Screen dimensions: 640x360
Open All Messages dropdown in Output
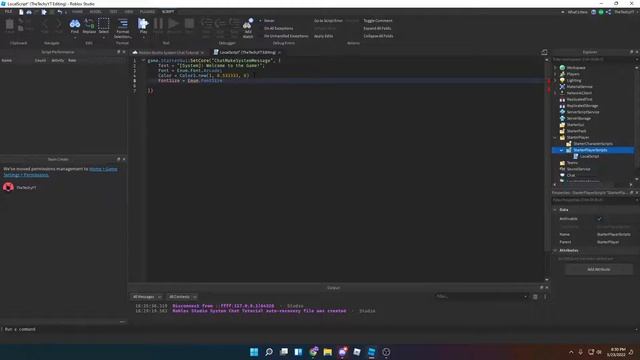[146, 297]
